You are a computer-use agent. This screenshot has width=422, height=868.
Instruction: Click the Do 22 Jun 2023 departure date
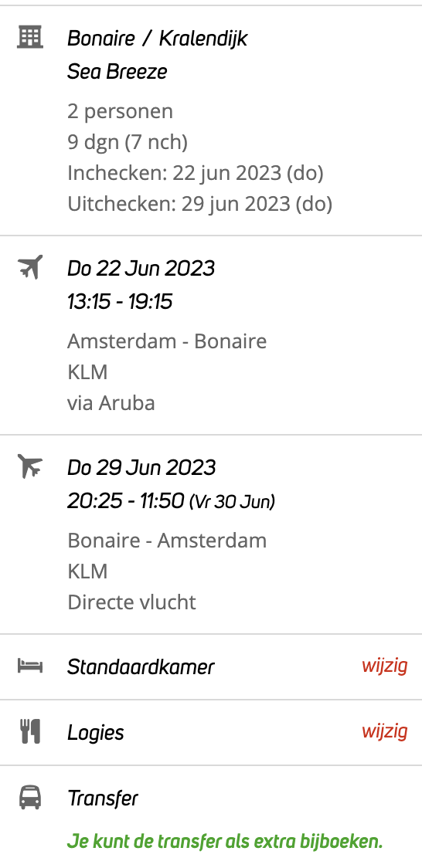coord(141,269)
